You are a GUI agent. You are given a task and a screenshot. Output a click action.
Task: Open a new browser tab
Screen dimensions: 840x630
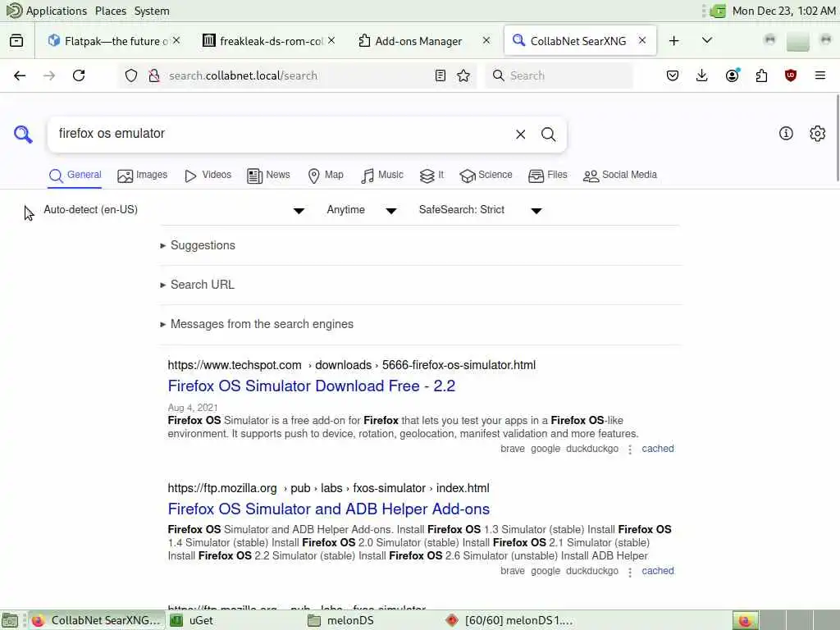[x=674, y=41]
